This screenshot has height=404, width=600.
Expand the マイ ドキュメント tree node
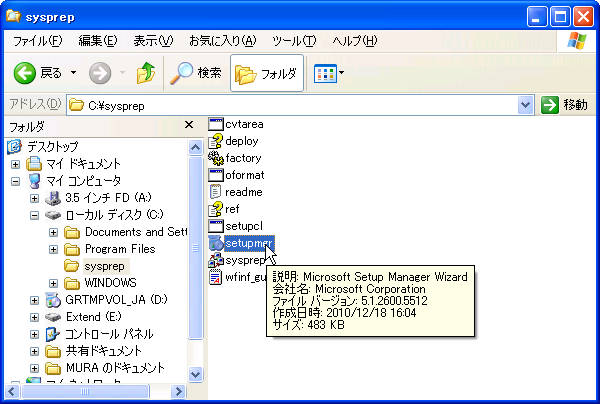tap(15, 165)
